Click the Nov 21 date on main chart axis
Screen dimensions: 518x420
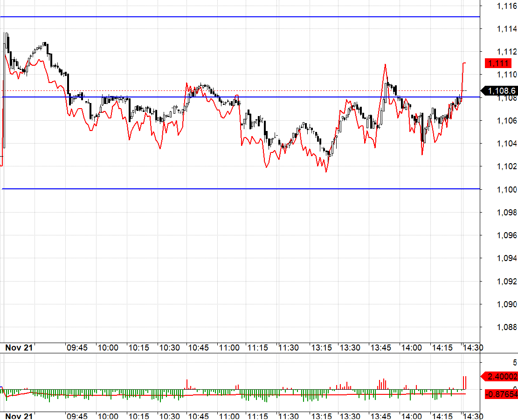click(19, 348)
